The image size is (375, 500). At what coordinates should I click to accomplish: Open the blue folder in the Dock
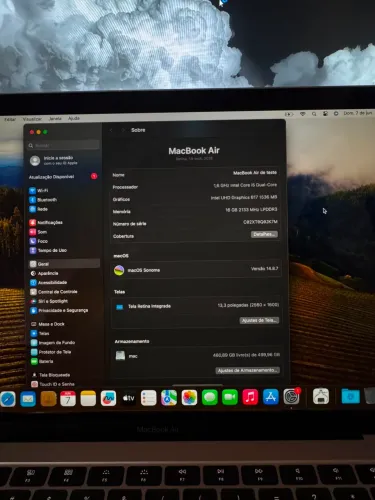[351, 396]
